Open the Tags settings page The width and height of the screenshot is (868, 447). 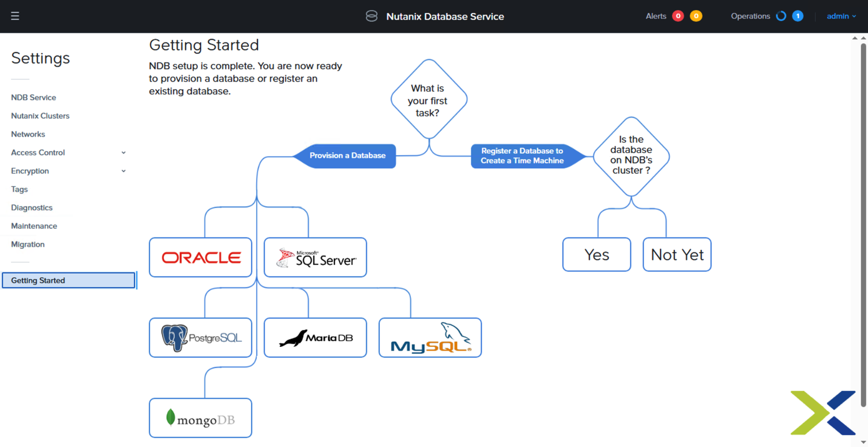[x=20, y=189]
